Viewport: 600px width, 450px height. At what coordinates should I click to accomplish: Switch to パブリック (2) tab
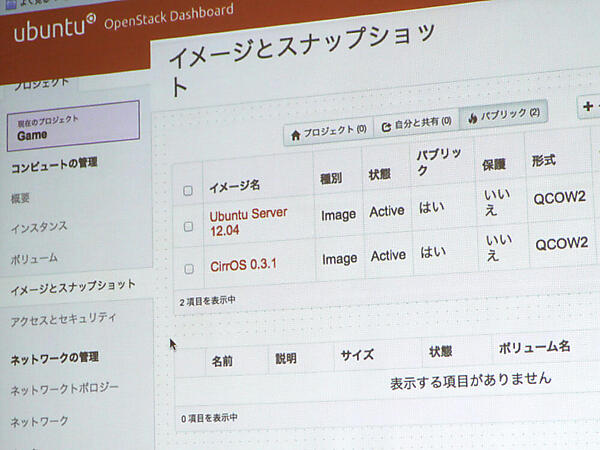504,115
